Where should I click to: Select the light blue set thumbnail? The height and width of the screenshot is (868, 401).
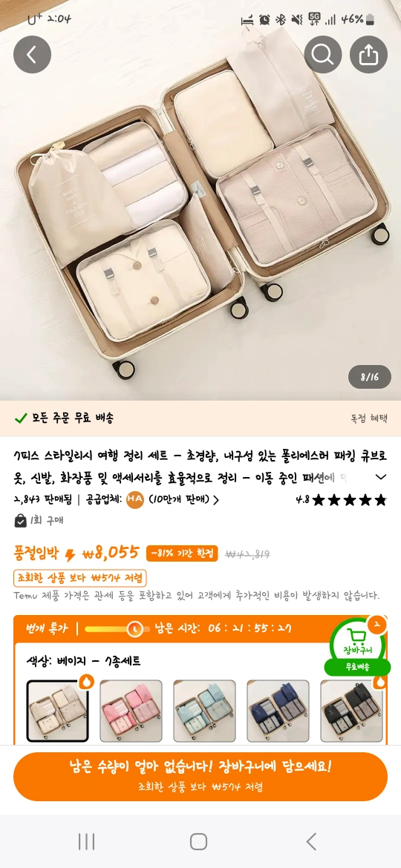204,711
